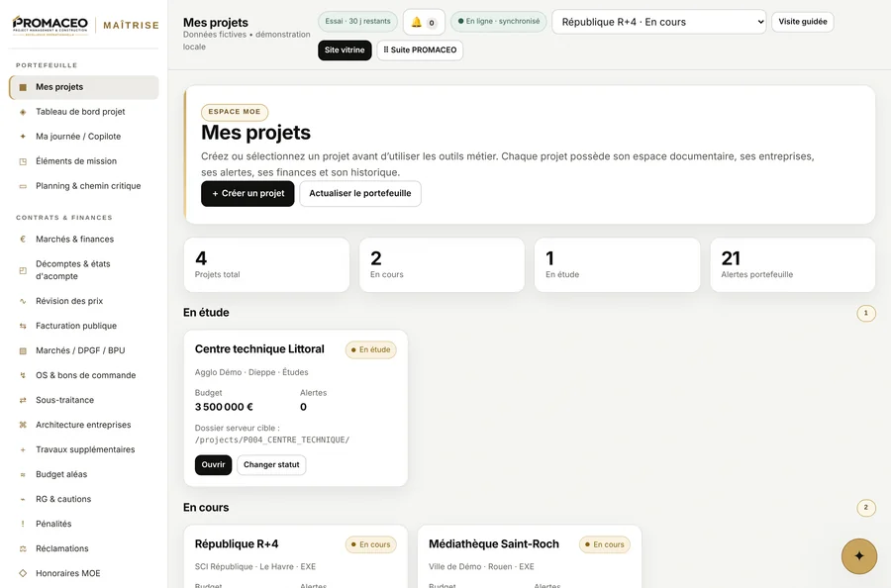891x588 pixels.
Task: Click the En étude status badge on Centre technique Littoral
Action: click(371, 350)
